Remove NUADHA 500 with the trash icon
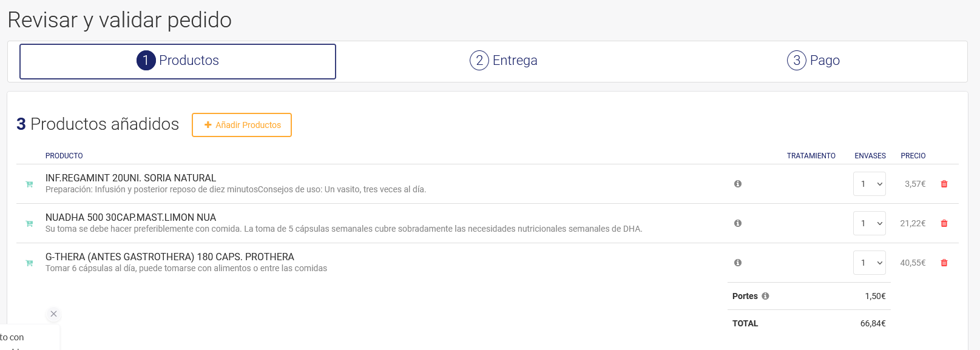Screen dimensions: 980x350 point(944,223)
